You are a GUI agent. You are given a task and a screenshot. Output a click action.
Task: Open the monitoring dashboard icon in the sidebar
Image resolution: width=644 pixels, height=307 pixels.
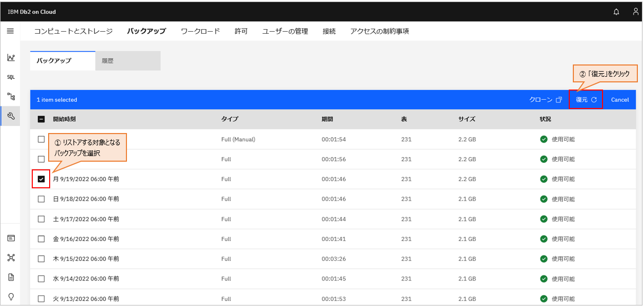click(11, 57)
